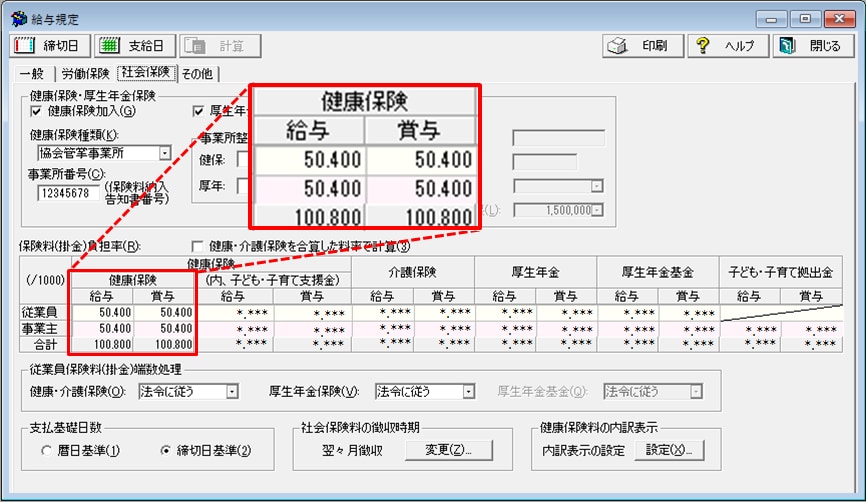The width and height of the screenshot is (866, 502).
Task: Open the その他 tab
Action: click(x=198, y=73)
